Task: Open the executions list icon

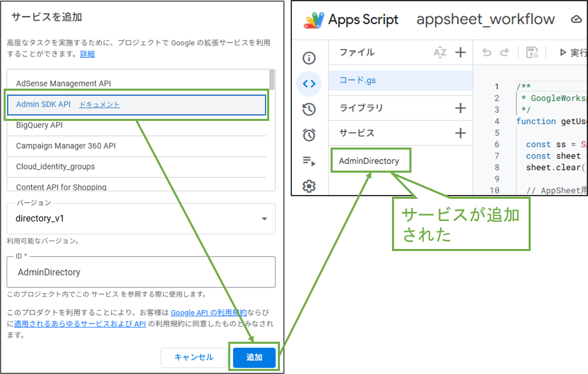Action: coord(309,161)
